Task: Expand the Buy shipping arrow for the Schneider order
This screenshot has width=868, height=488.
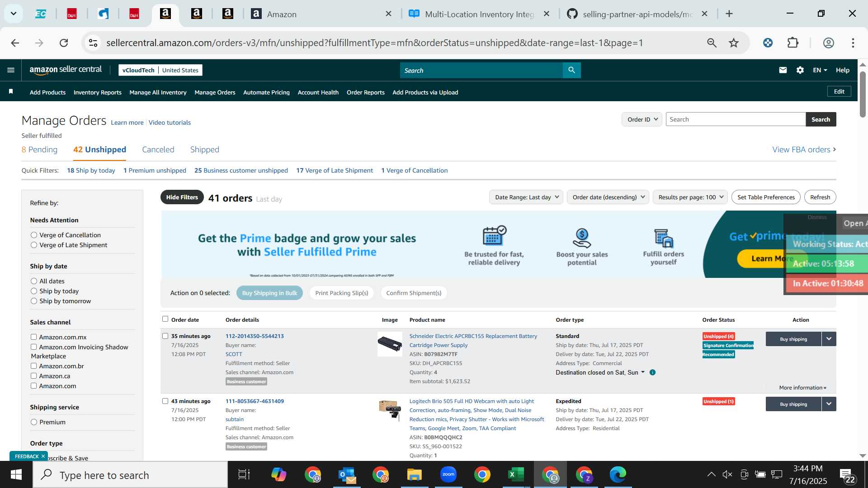Action: click(829, 339)
